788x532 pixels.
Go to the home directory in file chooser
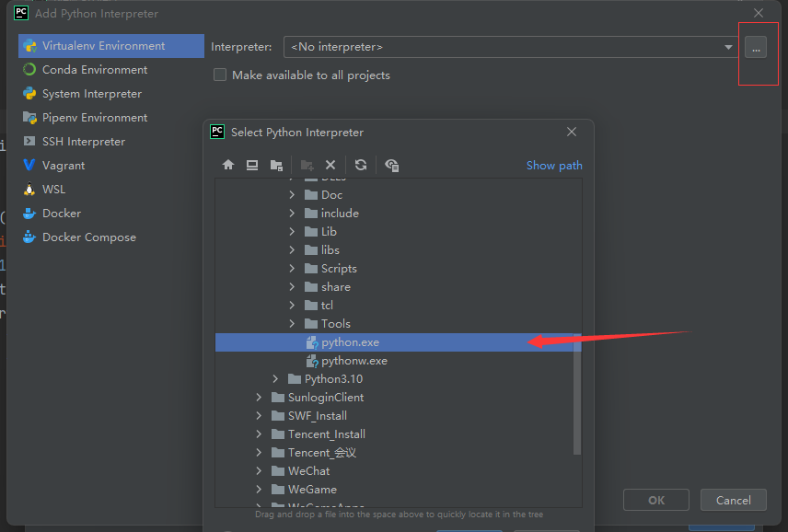228,165
